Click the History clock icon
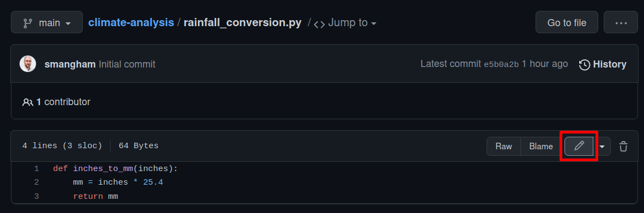Screen dimensions: 644x213 click(585, 64)
